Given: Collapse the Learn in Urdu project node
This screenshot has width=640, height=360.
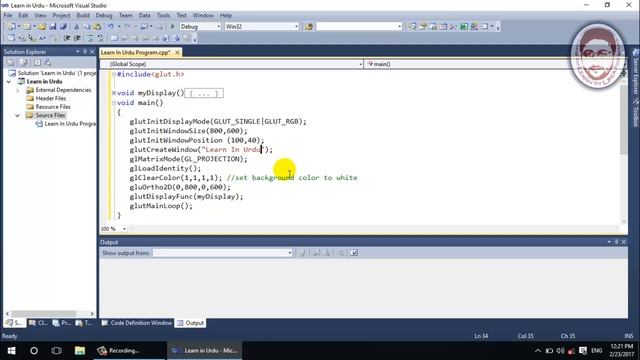Looking at the screenshot, I should (9, 82).
